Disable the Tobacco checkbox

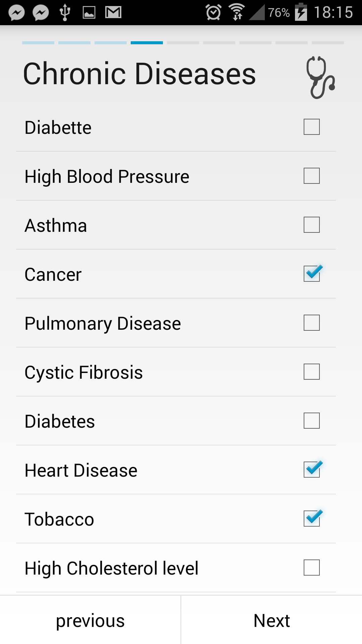point(312,518)
